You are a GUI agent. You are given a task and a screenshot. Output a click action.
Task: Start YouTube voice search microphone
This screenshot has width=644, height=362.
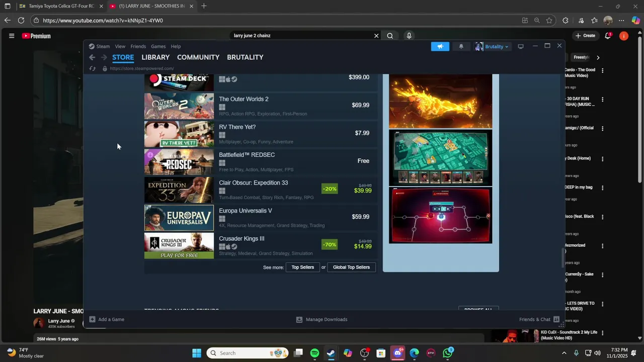click(409, 36)
